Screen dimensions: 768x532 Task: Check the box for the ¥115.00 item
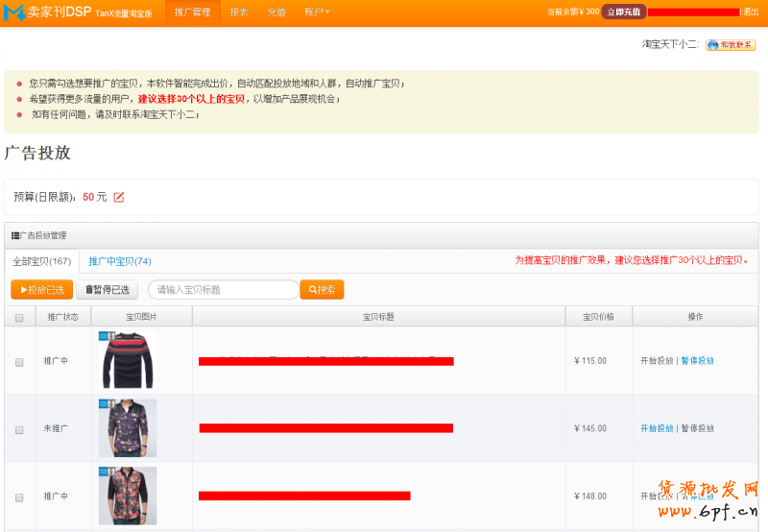pyautogui.click(x=19, y=361)
